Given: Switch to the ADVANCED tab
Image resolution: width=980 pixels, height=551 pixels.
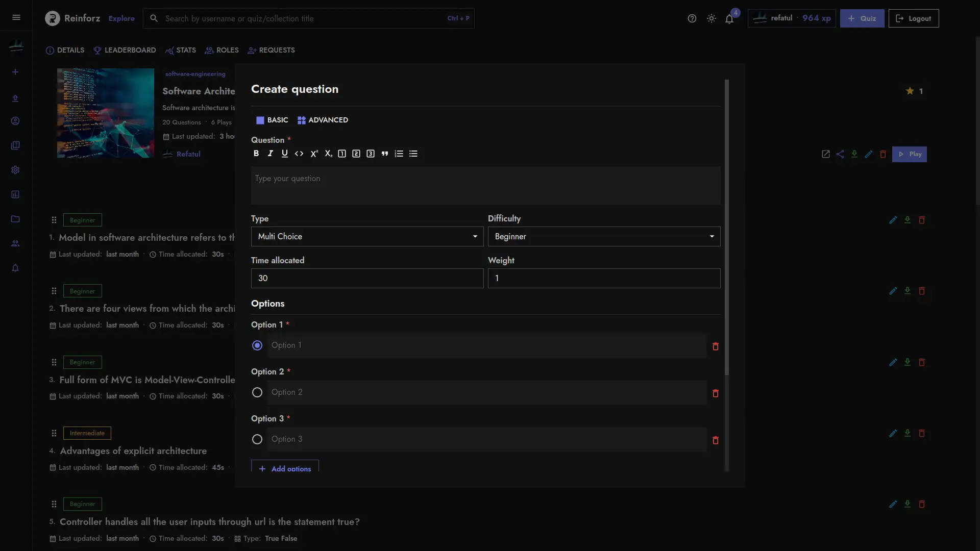Looking at the screenshot, I should (323, 120).
